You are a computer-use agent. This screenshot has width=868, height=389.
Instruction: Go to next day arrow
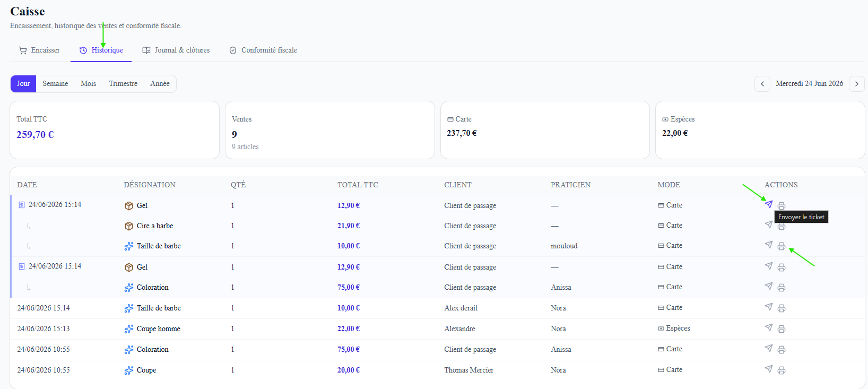(x=857, y=84)
